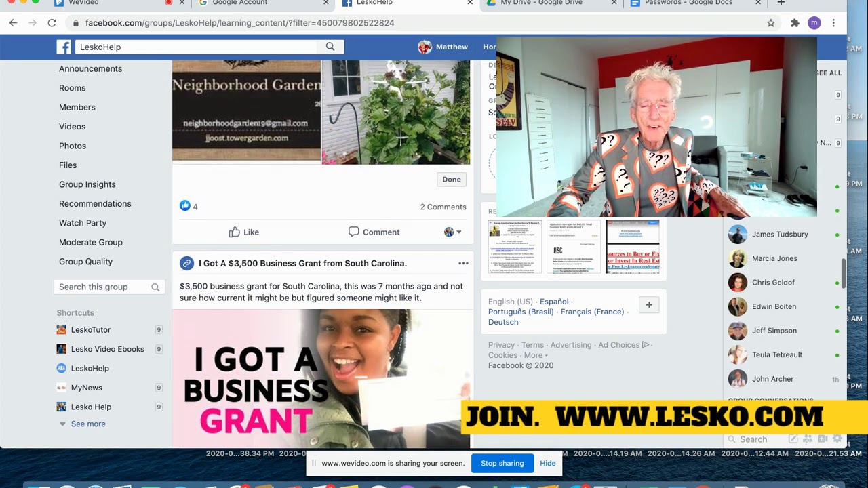Click the blue like reaction icon
The width and height of the screenshot is (868, 488).
[x=185, y=206]
